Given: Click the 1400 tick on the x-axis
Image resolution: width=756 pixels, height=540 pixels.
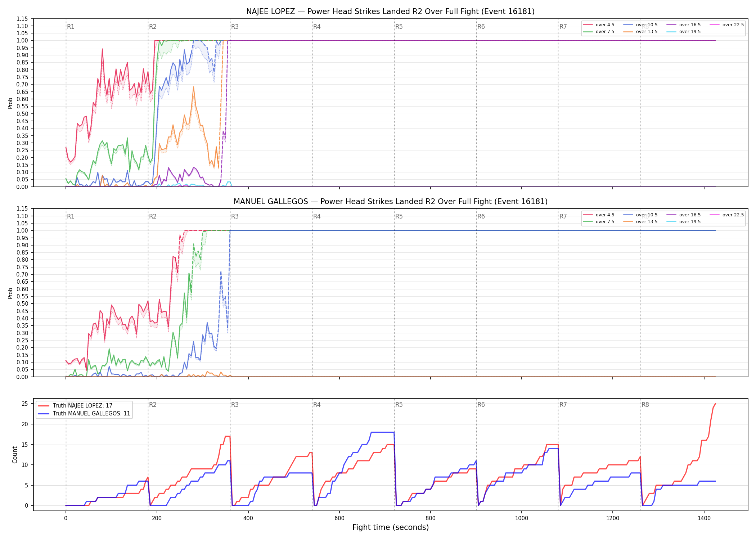Looking at the screenshot, I should 704,518.
